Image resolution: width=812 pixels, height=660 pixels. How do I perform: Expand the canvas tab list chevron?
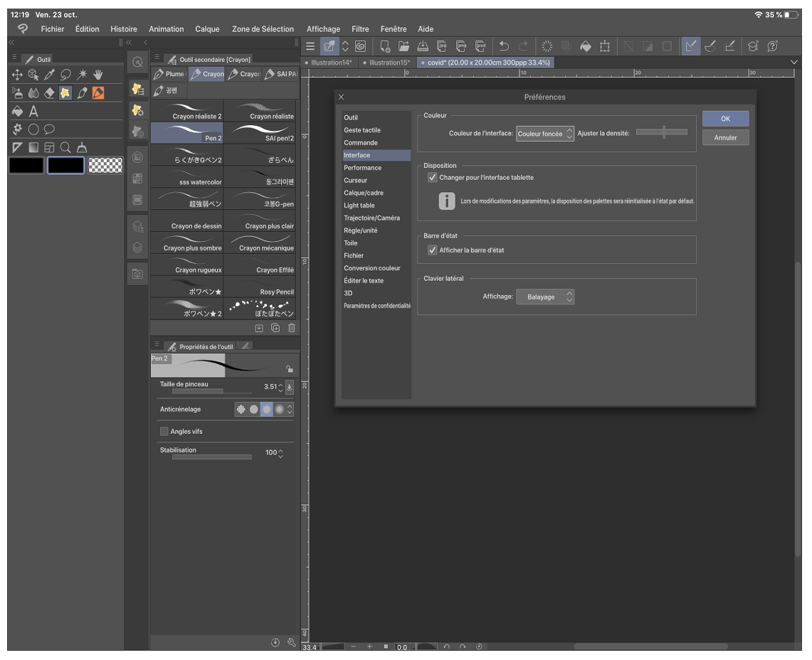coord(794,63)
